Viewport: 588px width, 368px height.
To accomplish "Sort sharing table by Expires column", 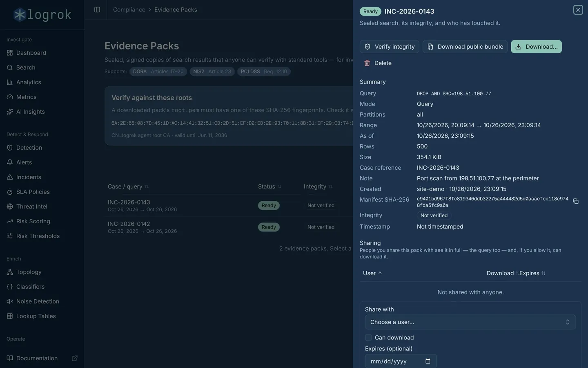I will point(532,273).
